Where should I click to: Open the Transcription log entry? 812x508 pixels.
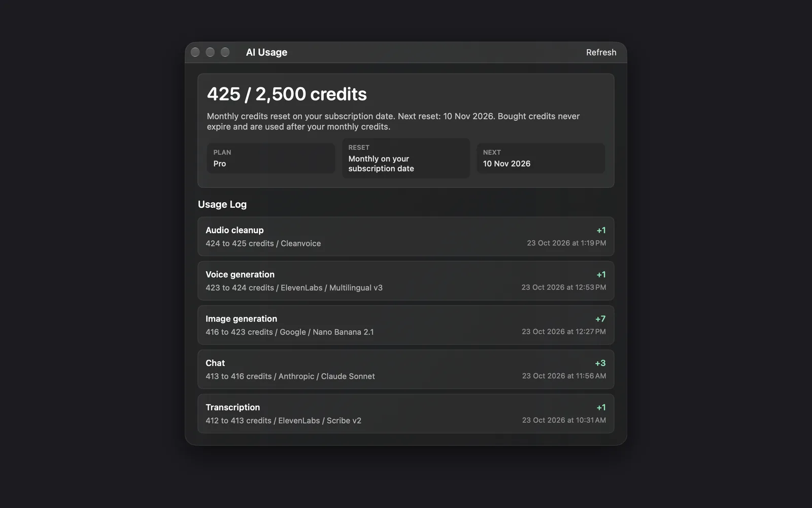click(x=406, y=414)
